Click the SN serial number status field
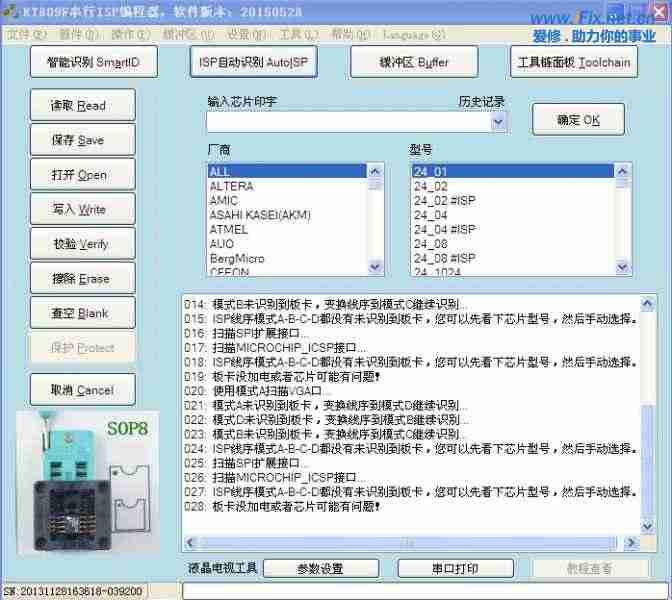The image size is (672, 600). 76,591
